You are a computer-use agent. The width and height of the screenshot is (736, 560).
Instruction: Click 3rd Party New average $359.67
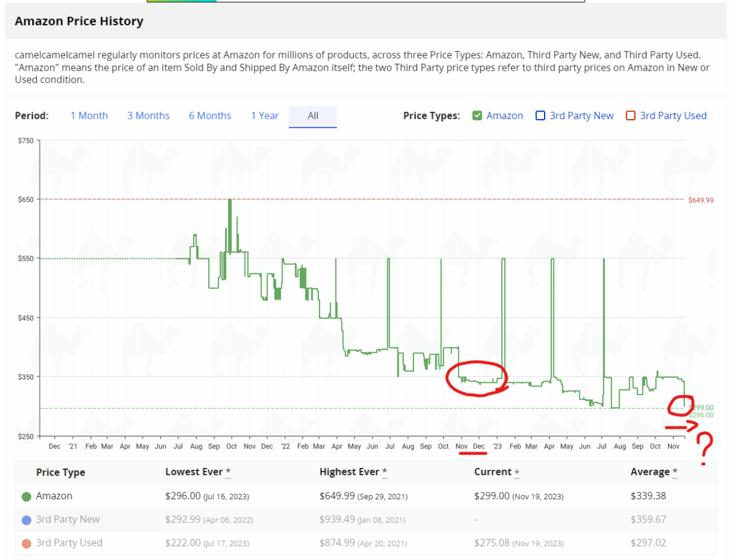(x=648, y=520)
